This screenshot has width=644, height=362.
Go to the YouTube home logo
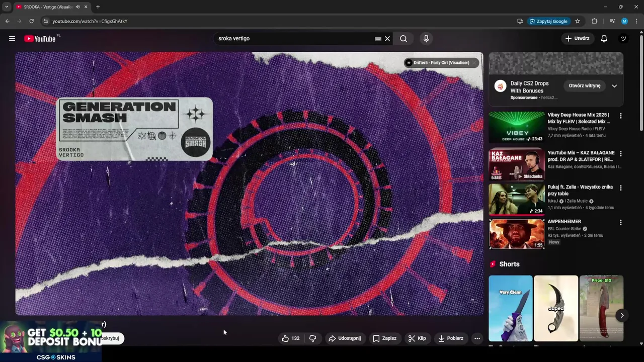click(40, 39)
